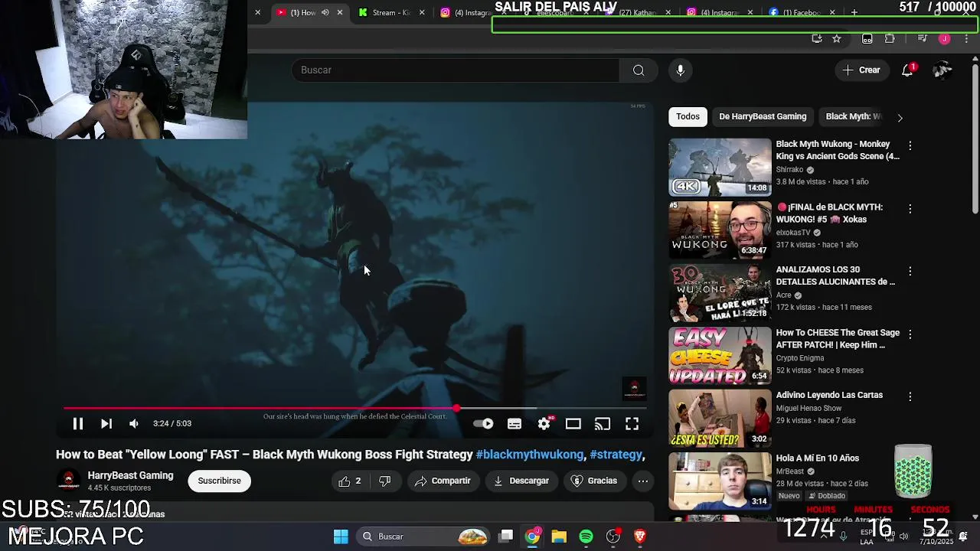The width and height of the screenshot is (980, 551).
Task: Open OBS Studio from taskbar
Action: [x=612, y=536]
